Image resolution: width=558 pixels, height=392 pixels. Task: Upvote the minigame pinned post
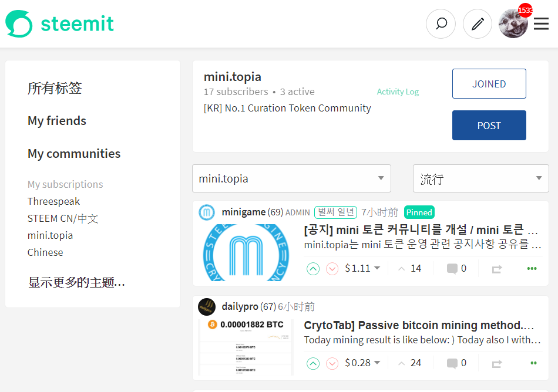pos(313,269)
